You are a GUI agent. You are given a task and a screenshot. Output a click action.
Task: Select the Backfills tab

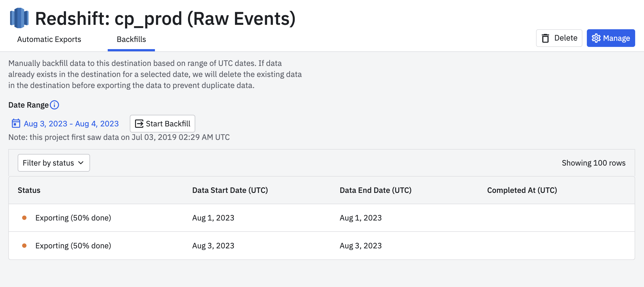(x=131, y=39)
